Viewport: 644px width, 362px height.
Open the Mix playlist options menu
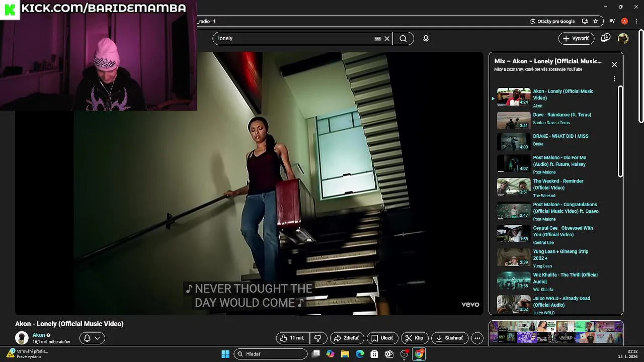(x=614, y=79)
